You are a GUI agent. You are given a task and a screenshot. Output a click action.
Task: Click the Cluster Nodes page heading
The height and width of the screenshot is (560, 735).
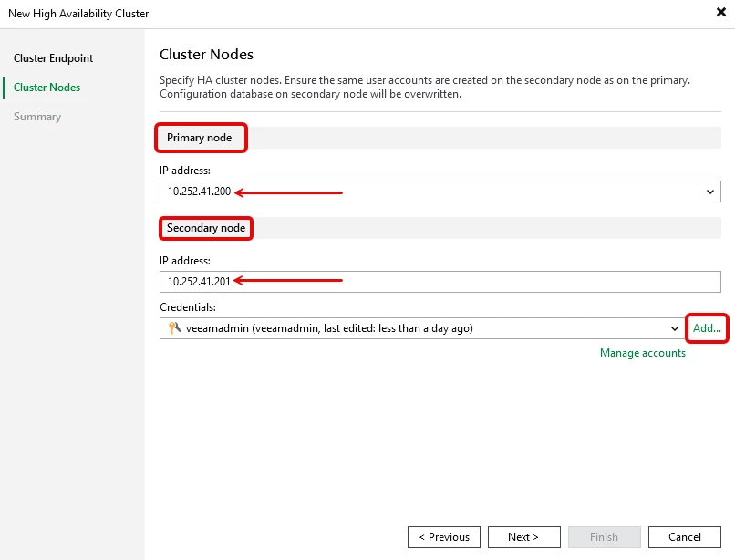[x=206, y=55]
